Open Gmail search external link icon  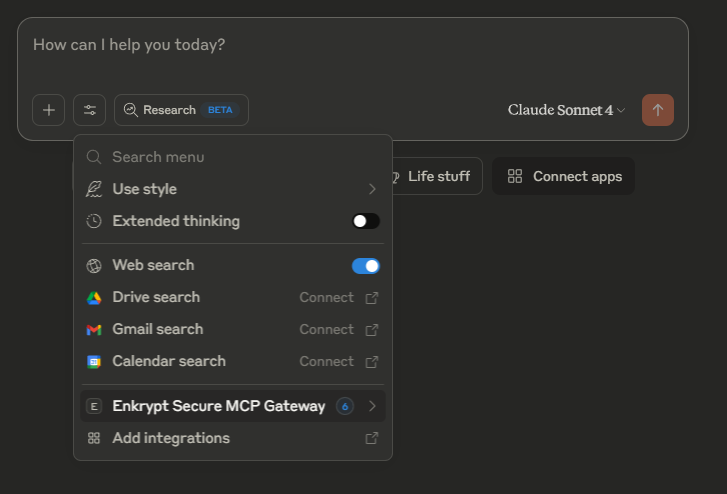click(372, 330)
